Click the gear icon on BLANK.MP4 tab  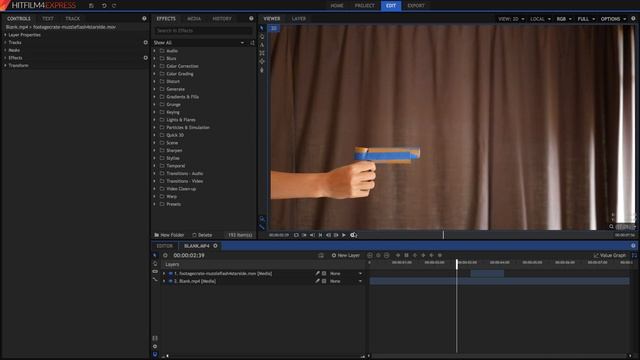coord(215,246)
